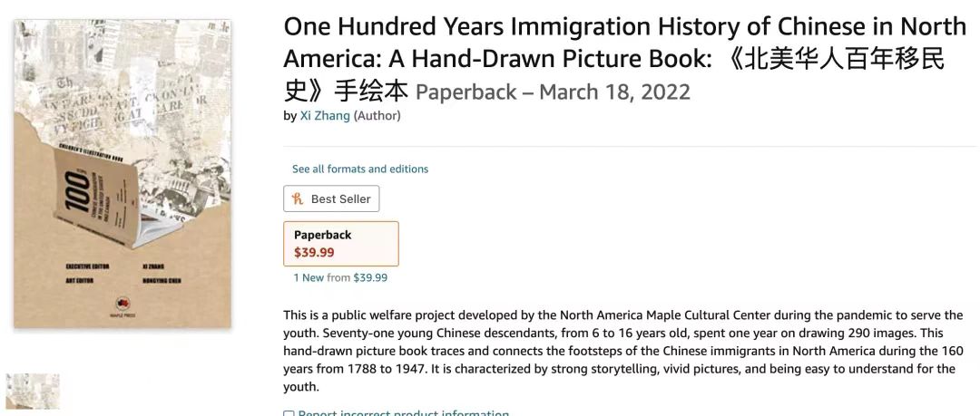Click the Maple Press logo on book cover
Screen dimensions: 980x416
[x=122, y=304]
